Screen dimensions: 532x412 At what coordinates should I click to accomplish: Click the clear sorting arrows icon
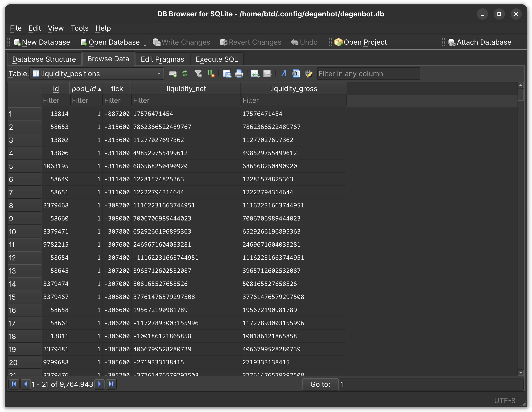coord(211,74)
